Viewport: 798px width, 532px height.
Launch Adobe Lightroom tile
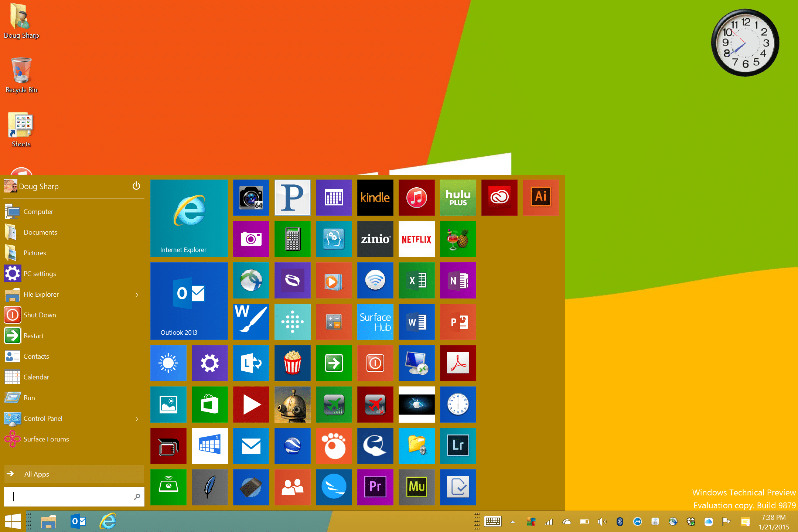[458, 446]
